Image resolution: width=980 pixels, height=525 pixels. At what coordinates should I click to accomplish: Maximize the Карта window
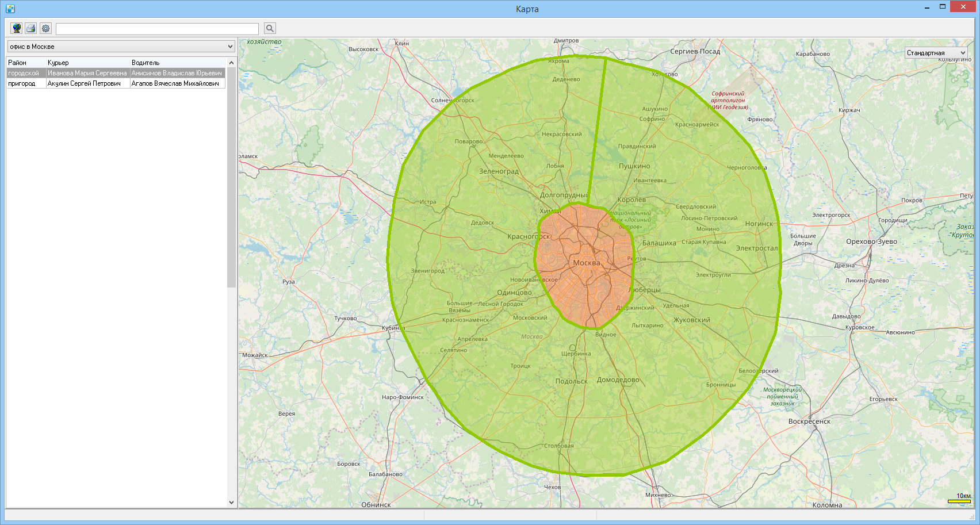point(943,7)
